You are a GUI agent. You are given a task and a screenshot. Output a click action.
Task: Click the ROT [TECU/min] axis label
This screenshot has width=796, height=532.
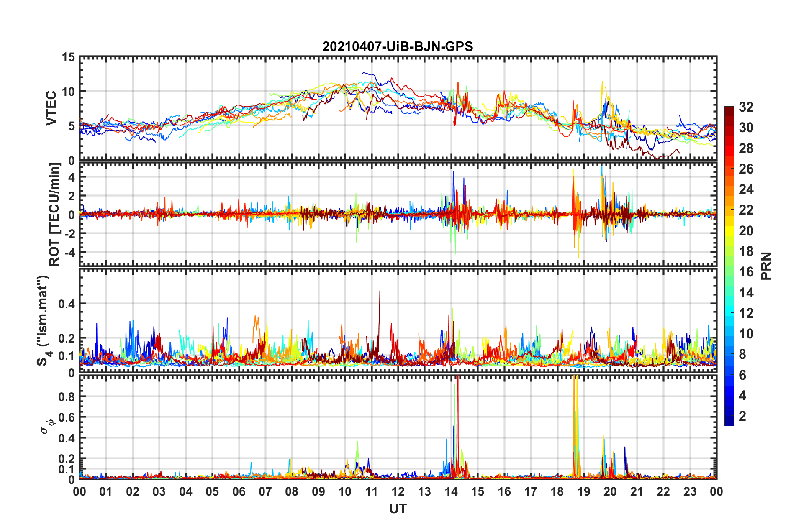tap(54, 215)
